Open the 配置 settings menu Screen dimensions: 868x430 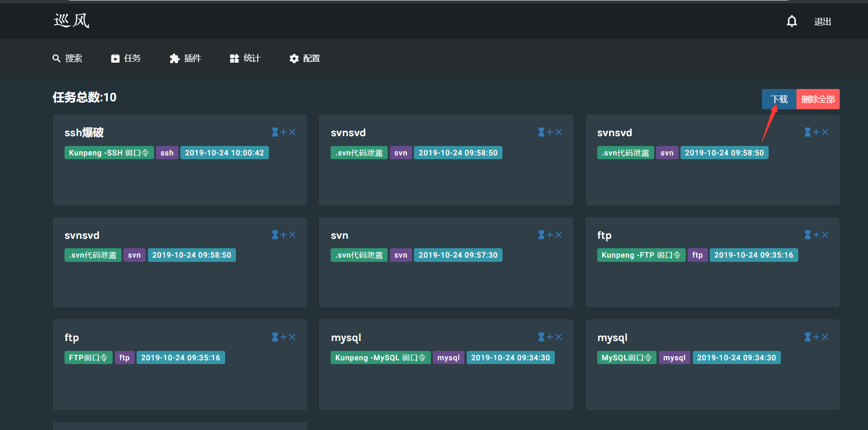pyautogui.click(x=305, y=58)
